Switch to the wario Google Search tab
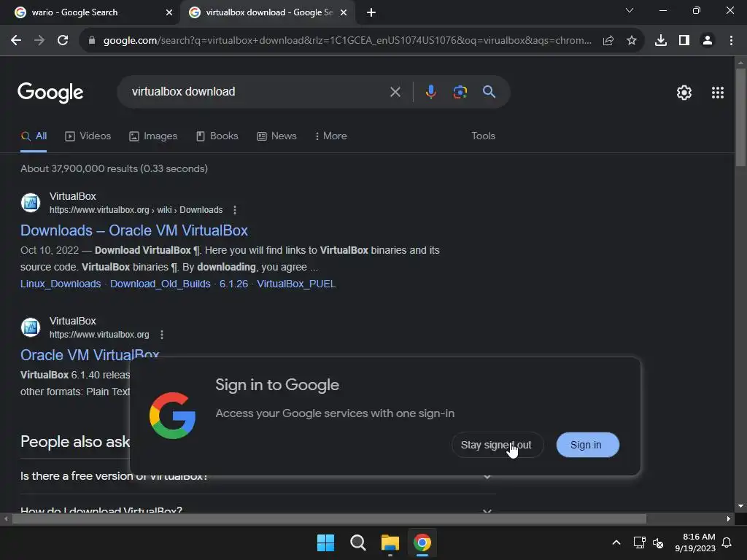 point(88,12)
